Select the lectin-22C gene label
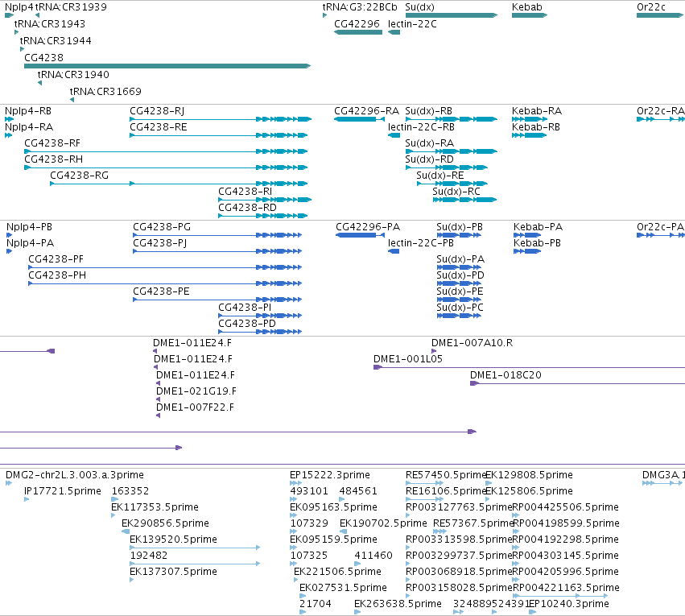 pyautogui.click(x=412, y=24)
